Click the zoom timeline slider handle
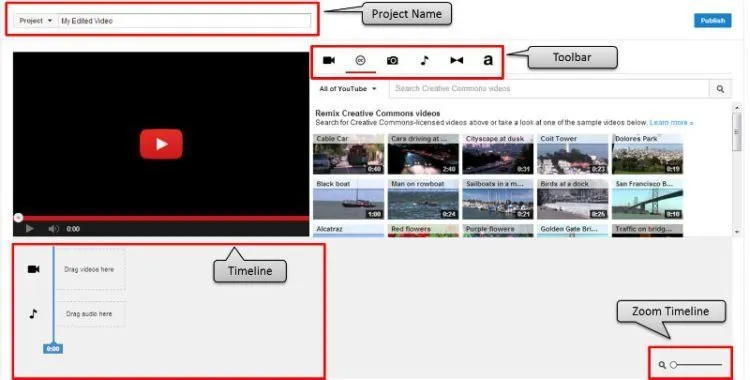Viewport: 750px width, 380px height. pyautogui.click(x=673, y=365)
